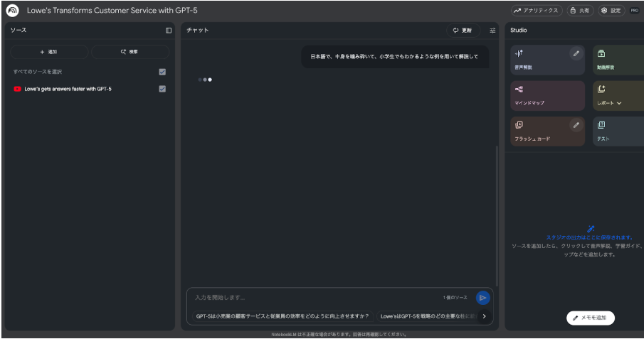Click the メモを追加 button

[591, 318]
